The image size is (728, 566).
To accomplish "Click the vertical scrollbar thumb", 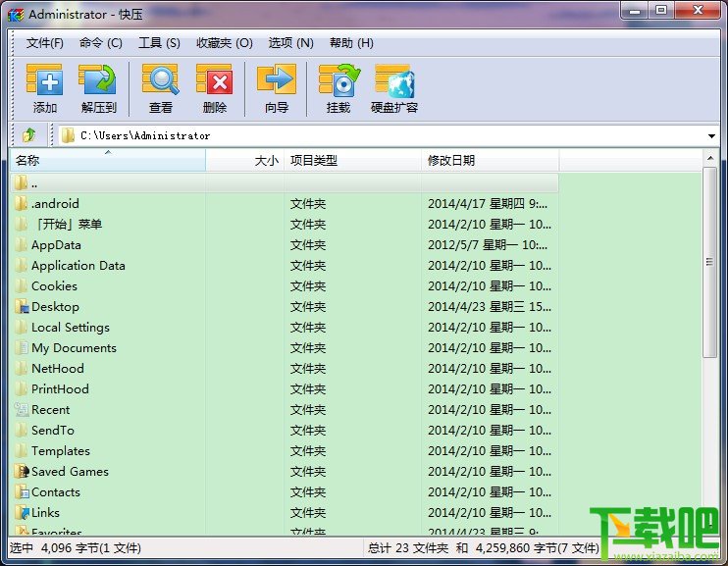I will [709, 262].
